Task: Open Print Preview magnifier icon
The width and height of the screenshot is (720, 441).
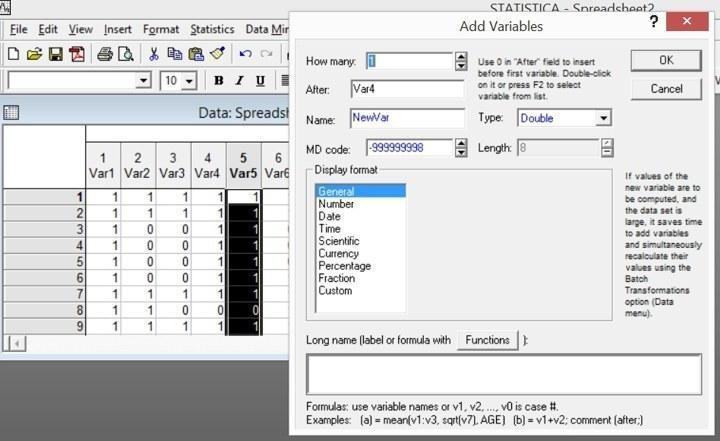Action: pos(126,54)
